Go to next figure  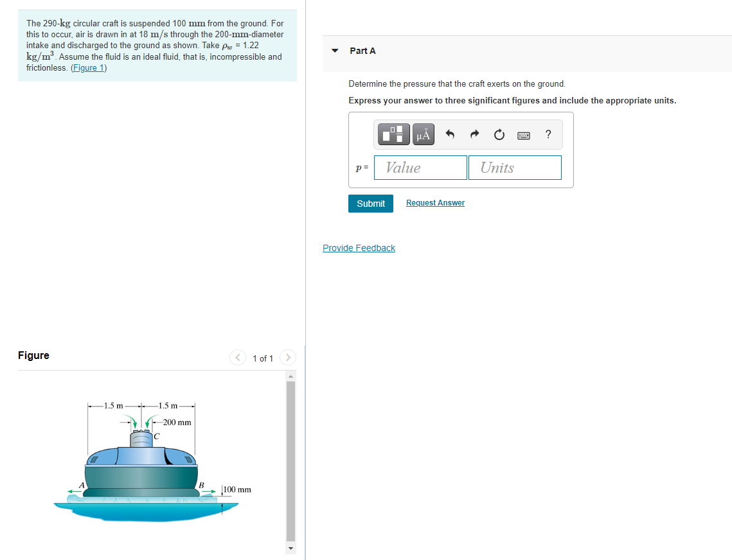coord(287,358)
